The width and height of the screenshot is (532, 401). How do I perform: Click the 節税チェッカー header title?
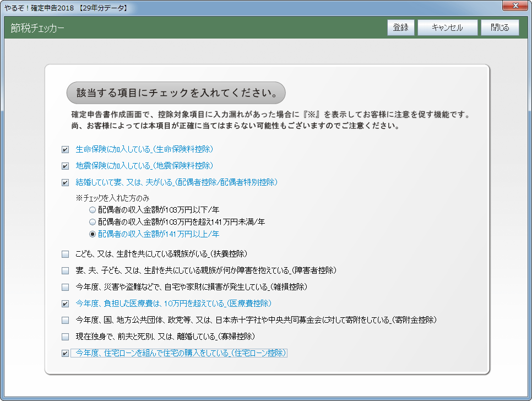(x=37, y=28)
